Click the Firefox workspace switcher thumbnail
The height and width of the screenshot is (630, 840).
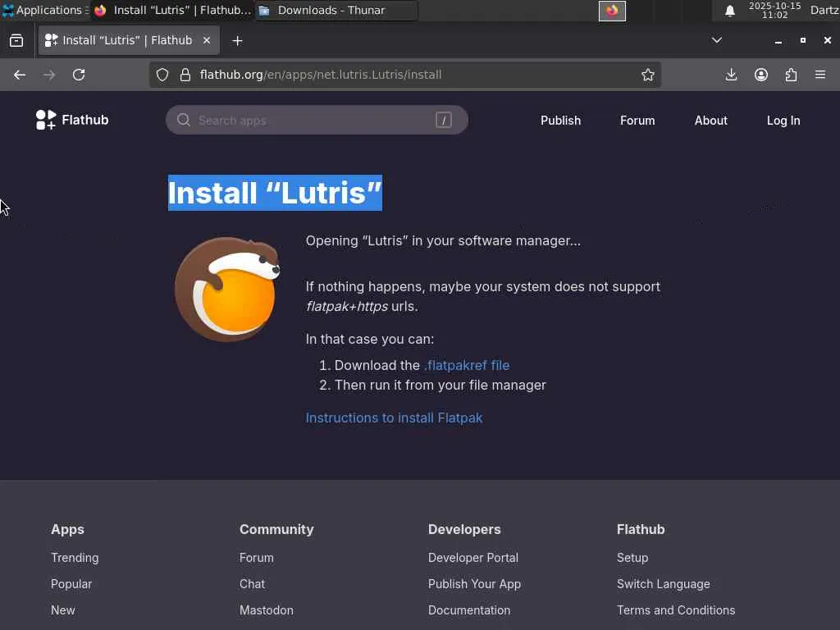(612, 11)
